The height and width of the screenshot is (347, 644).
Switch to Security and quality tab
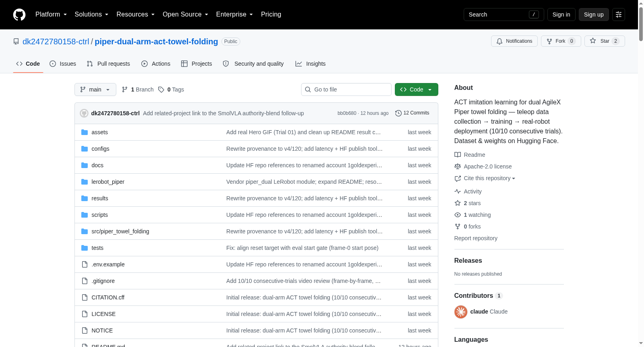tap(253, 64)
